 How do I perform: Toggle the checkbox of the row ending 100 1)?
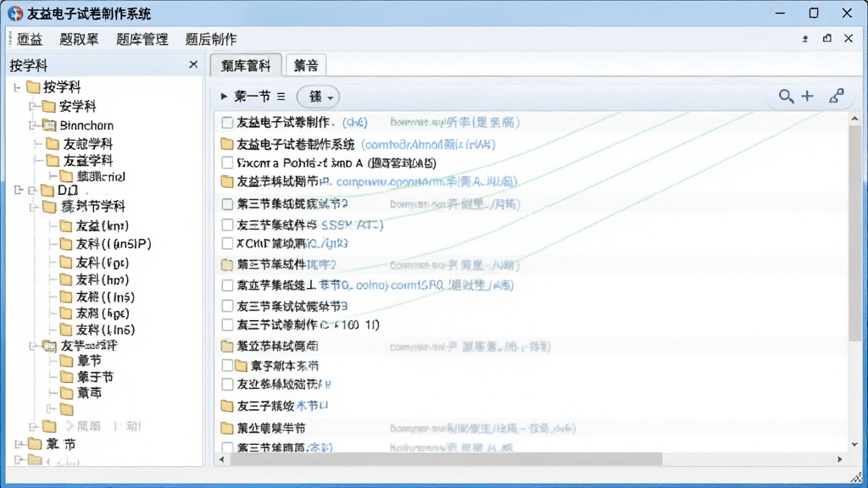click(x=227, y=324)
